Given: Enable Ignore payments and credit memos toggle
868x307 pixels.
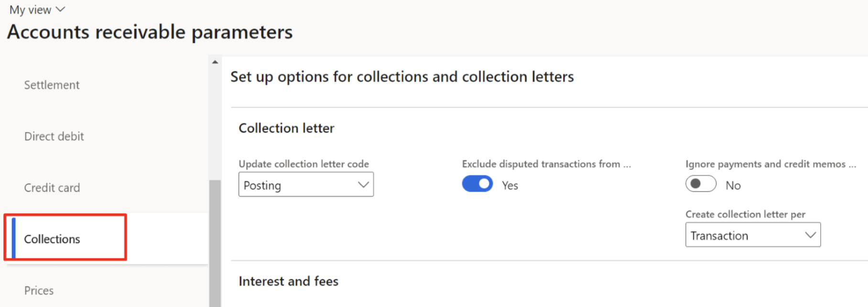Looking at the screenshot, I should pyautogui.click(x=701, y=184).
